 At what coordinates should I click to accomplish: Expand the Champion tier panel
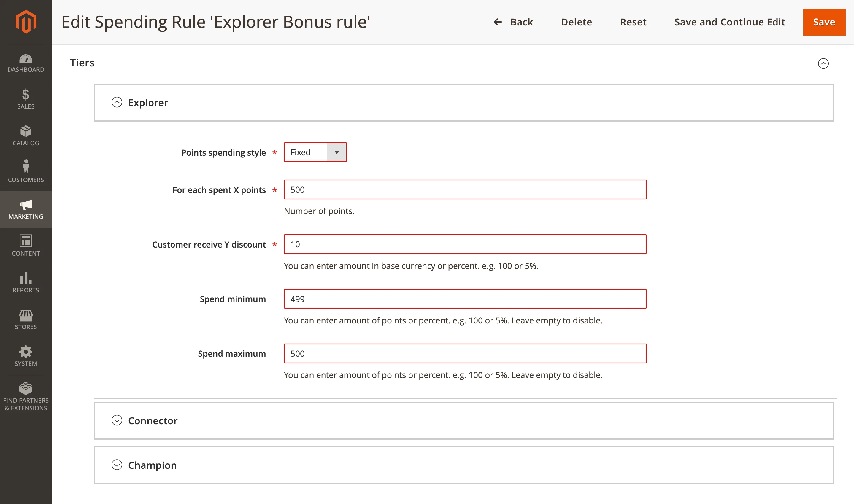click(x=117, y=465)
